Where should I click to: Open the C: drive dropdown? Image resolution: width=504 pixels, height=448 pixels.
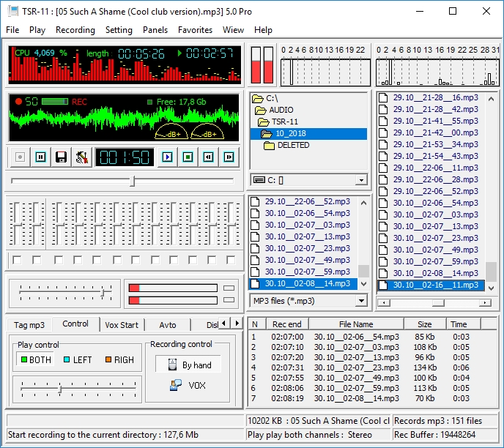click(x=361, y=180)
